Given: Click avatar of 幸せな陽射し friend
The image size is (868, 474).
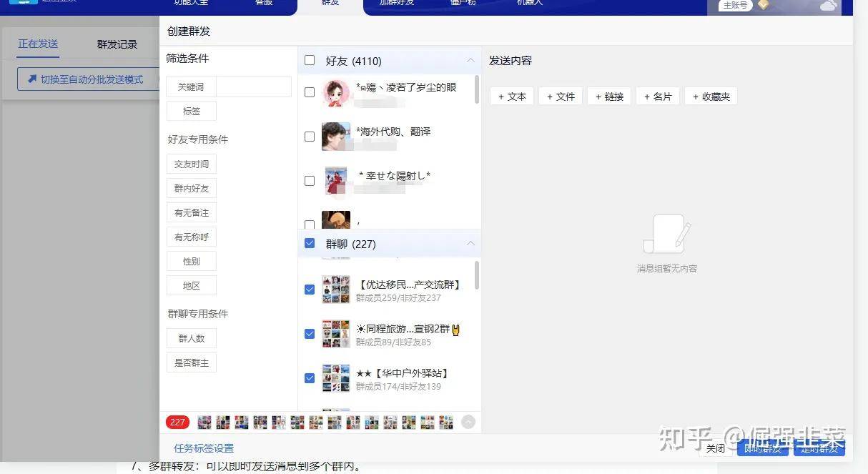Looking at the screenshot, I should click(x=335, y=180).
